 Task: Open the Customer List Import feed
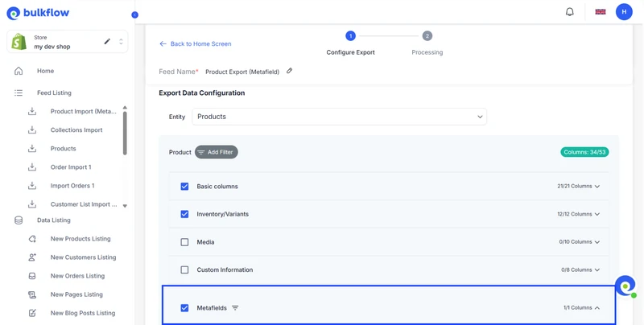pyautogui.click(x=84, y=204)
